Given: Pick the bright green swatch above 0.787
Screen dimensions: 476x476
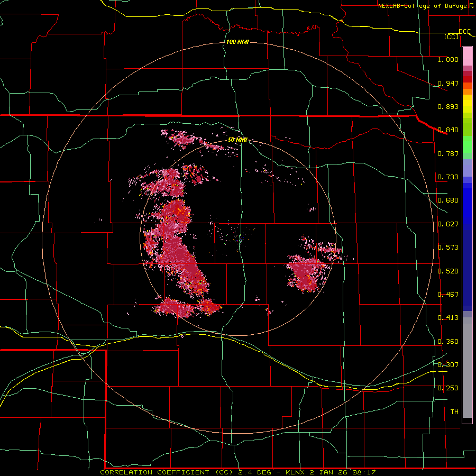Looking at the screenshot, I should tap(467, 144).
